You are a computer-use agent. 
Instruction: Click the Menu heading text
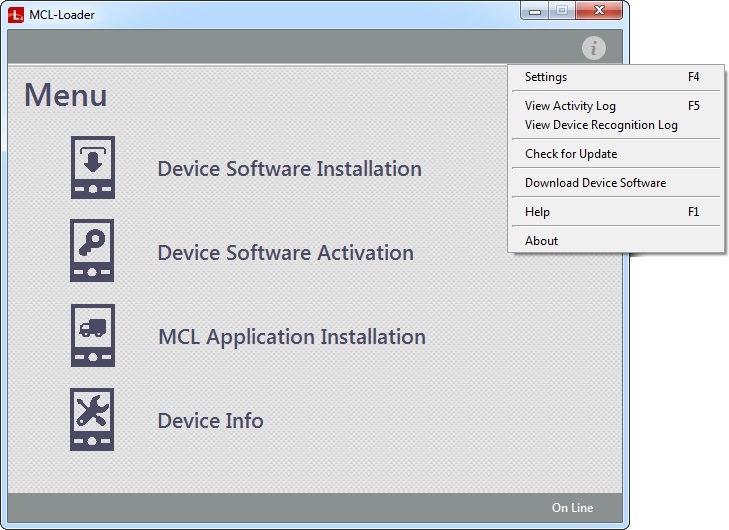[x=66, y=95]
